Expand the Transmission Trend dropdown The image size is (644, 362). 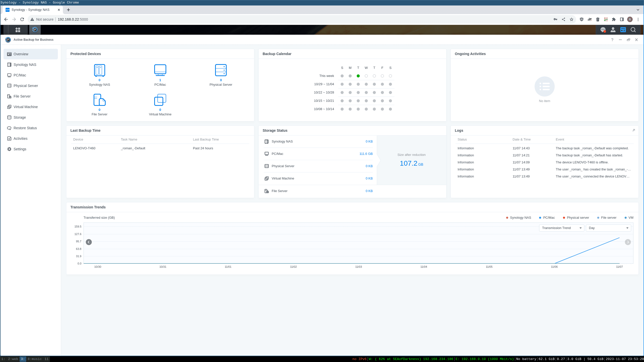(x=561, y=228)
